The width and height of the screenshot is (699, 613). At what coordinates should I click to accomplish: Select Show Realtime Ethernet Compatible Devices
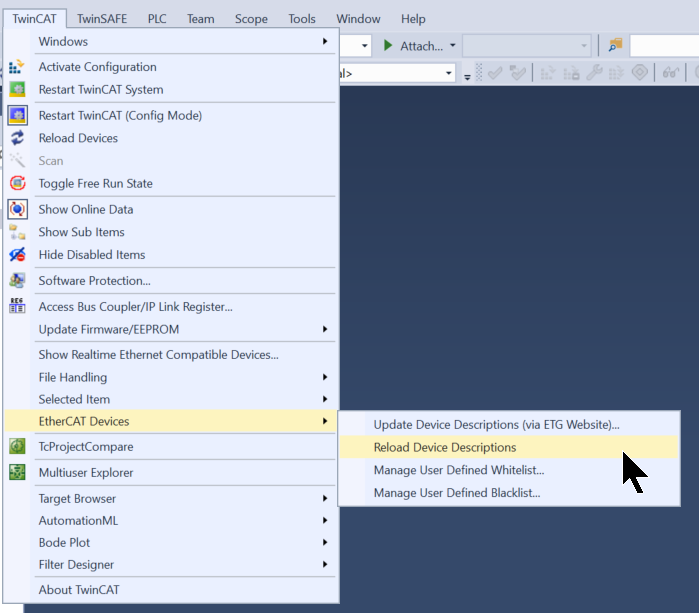point(171,354)
